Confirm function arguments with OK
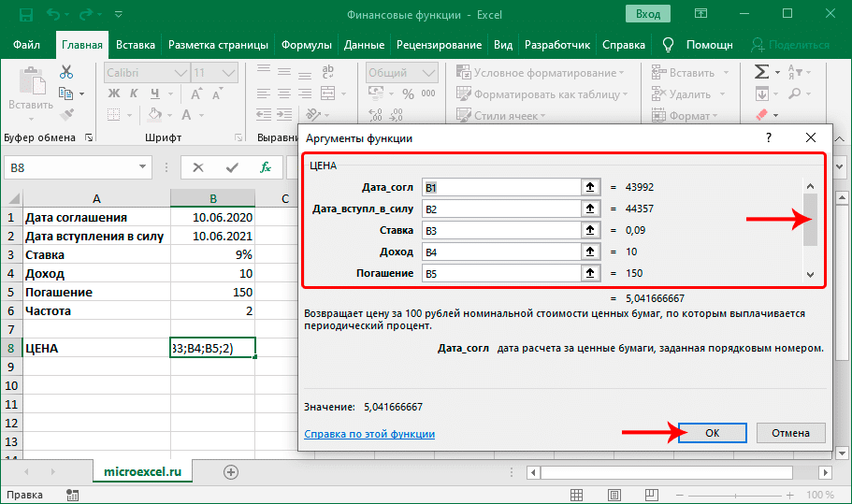The height and width of the screenshot is (504, 852). (712, 433)
